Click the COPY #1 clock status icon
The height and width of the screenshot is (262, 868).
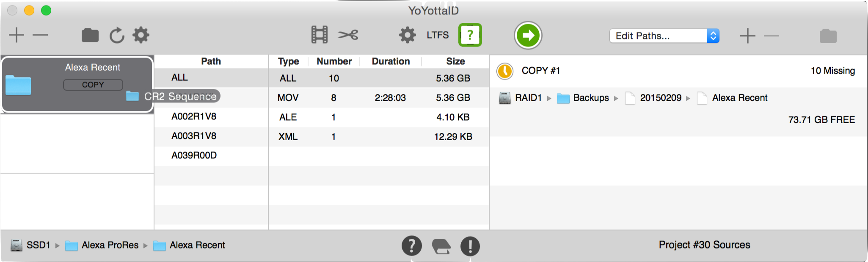point(504,71)
